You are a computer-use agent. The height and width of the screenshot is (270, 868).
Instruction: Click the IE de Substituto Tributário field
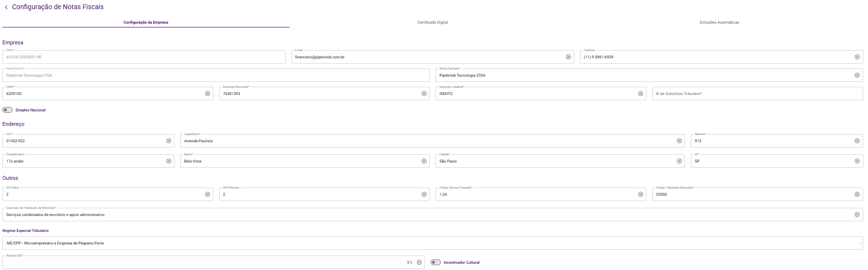click(756, 94)
